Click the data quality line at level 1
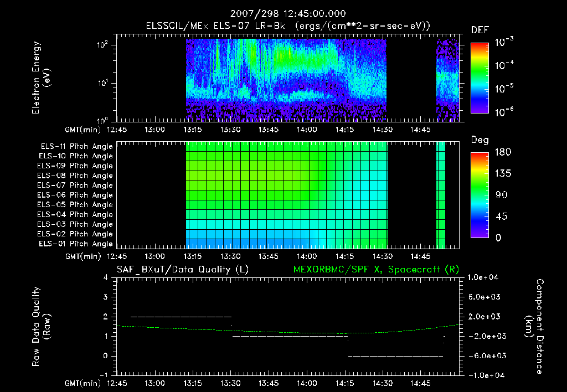Screen dimensions: 567x392 (290, 336)
